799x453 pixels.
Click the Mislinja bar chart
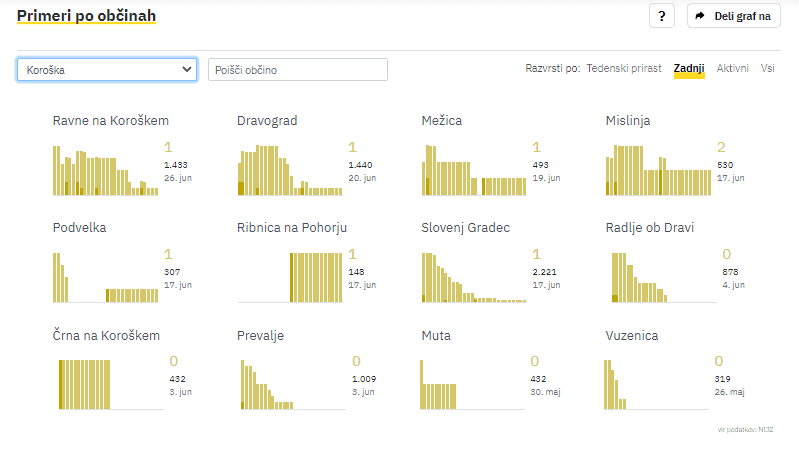(659, 169)
